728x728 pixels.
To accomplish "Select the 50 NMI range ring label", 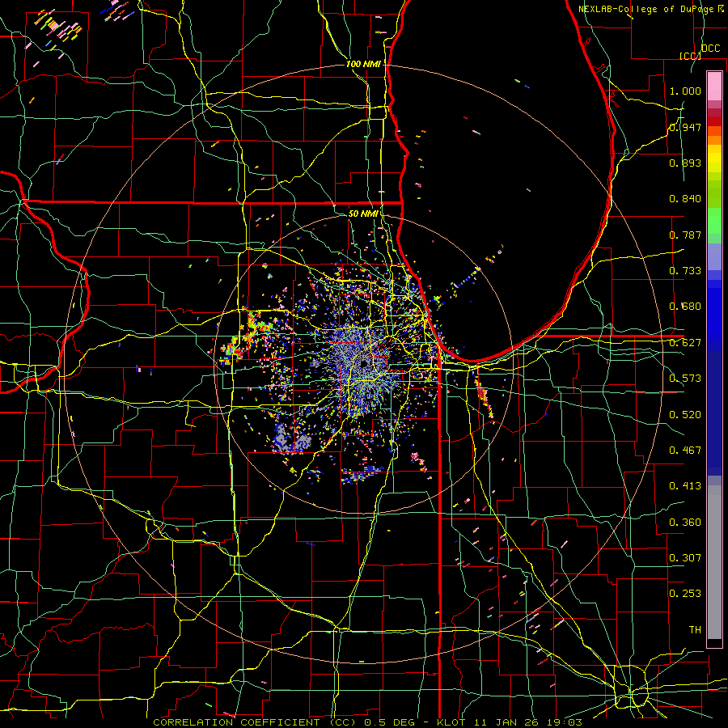I will [x=363, y=214].
